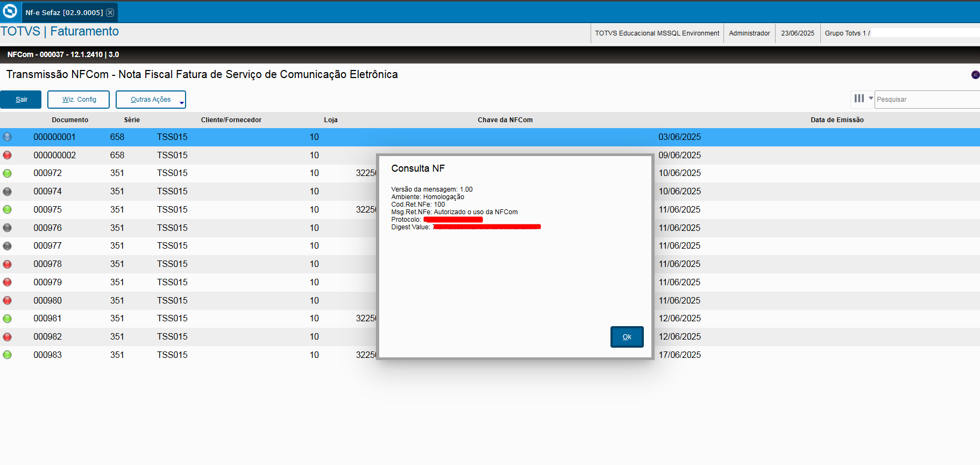Click the Administrador user label
Image resolution: width=980 pixels, height=465 pixels.
tap(749, 33)
